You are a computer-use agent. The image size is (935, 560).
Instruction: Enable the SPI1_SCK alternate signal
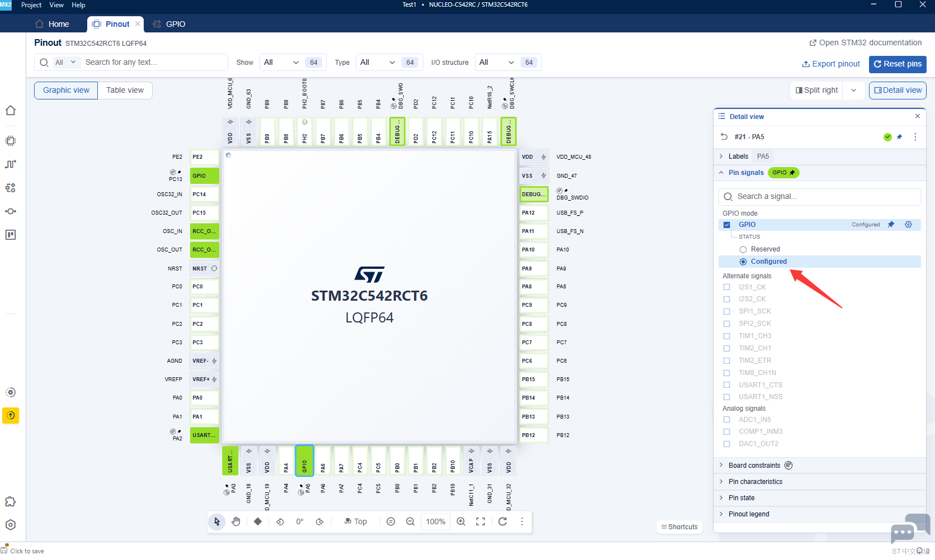click(x=727, y=311)
